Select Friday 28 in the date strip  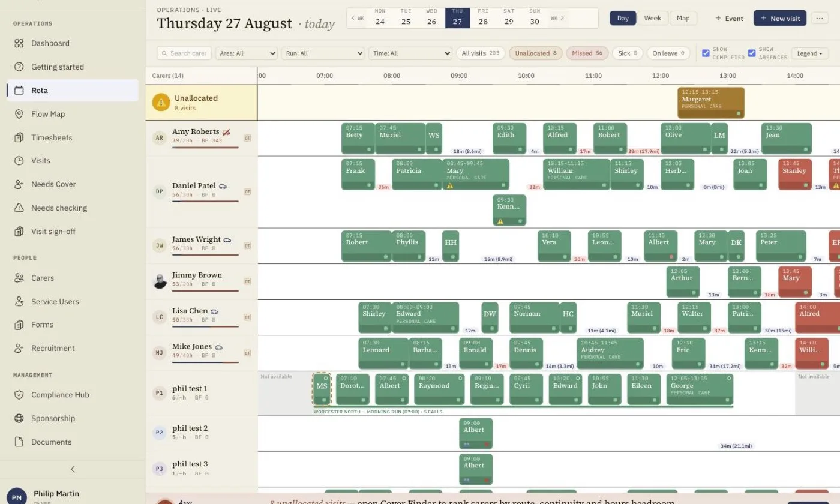[x=483, y=18]
